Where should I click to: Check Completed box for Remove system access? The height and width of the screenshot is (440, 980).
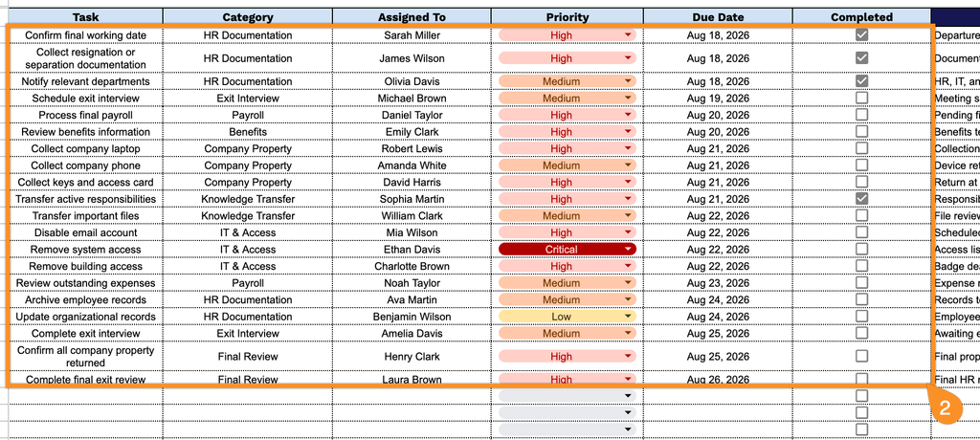coord(862,250)
